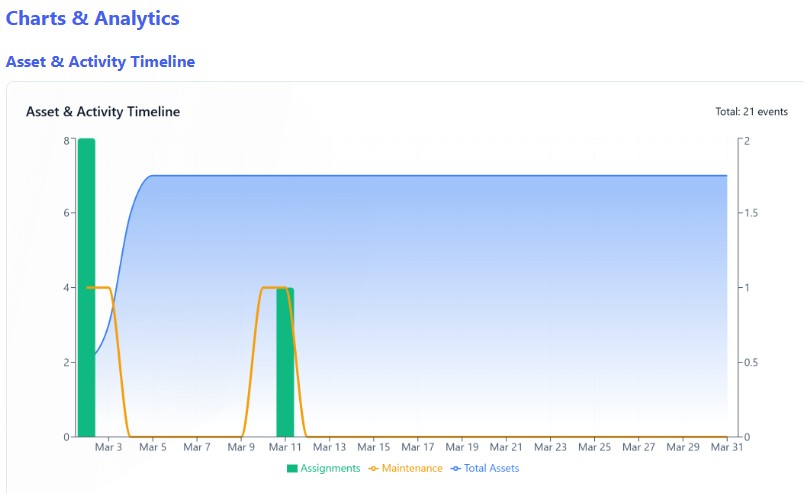Click the 1.5 label on right axis
Screen dimensions: 804x494
[751, 214]
